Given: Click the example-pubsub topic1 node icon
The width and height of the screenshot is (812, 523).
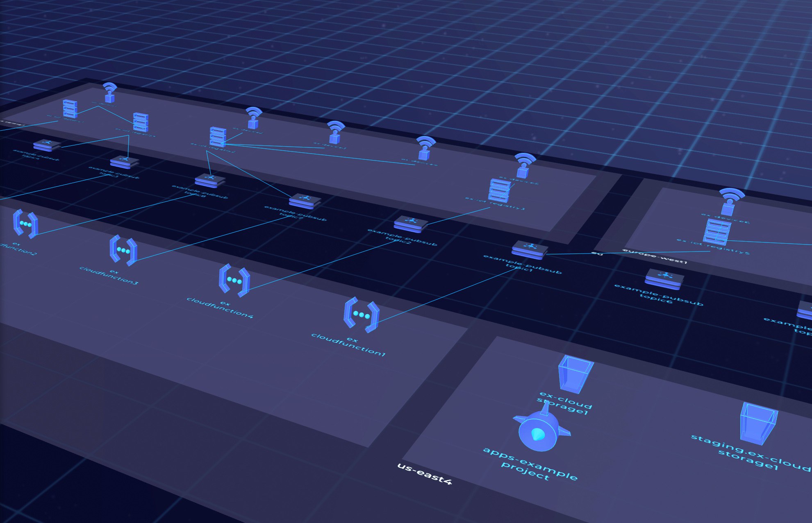Looking at the screenshot, I should click(530, 249).
